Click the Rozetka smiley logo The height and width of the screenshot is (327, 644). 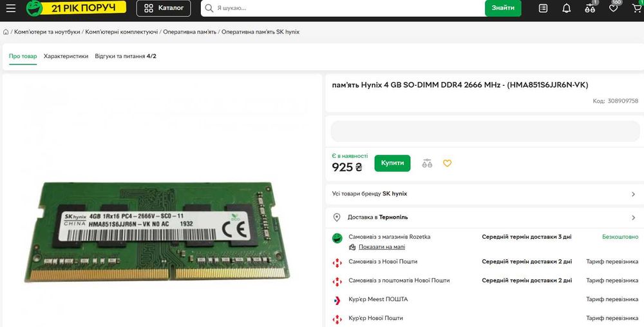34,8
